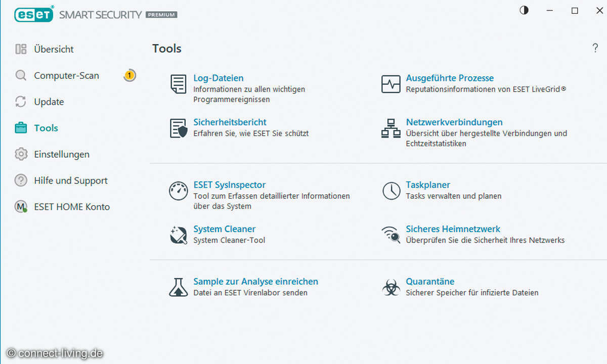Click the Log-Dateien document icon
This screenshot has width=607, height=364.
pos(178,84)
